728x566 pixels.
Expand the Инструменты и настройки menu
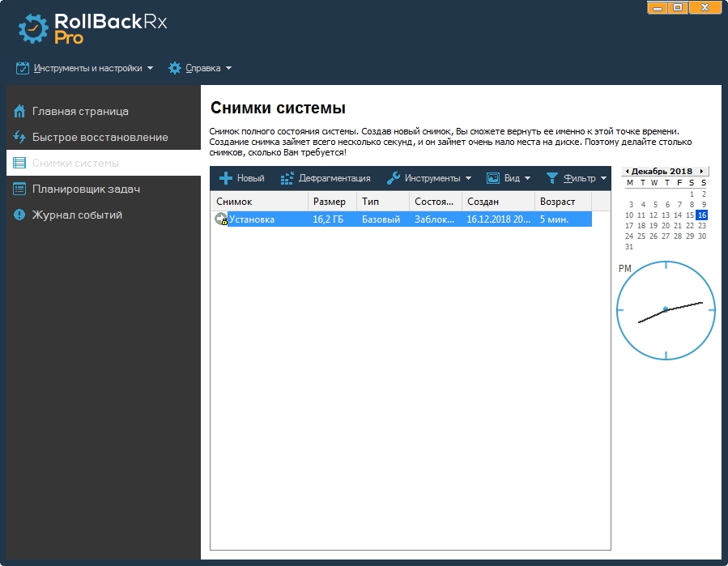pos(84,68)
